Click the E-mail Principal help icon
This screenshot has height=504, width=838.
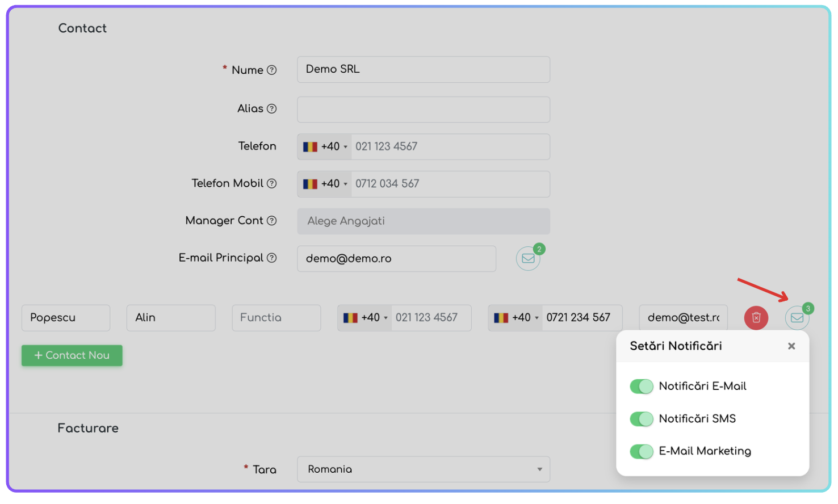272,258
